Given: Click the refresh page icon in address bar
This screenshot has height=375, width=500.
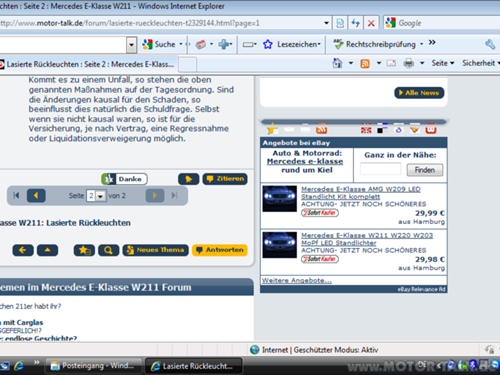Looking at the screenshot, I should click(355, 23).
